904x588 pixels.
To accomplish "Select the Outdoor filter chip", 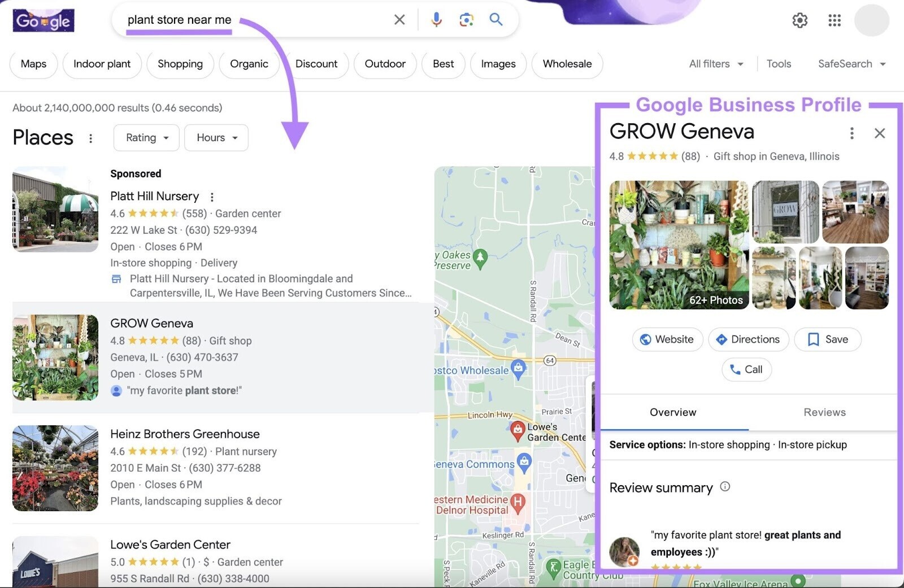I will point(385,64).
